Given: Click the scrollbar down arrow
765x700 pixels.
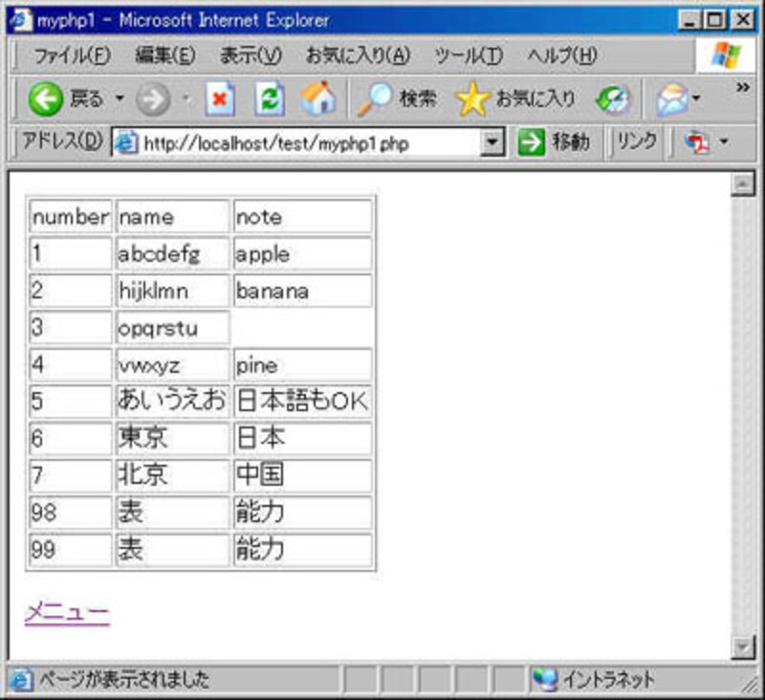Looking at the screenshot, I should (742, 647).
